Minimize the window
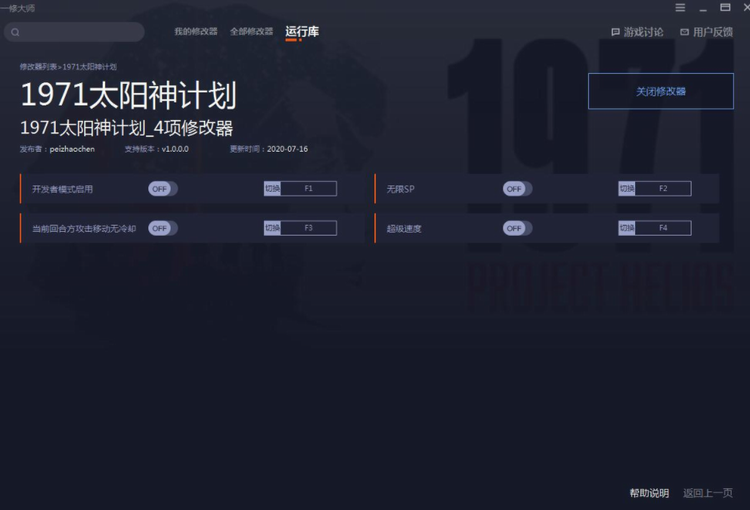Image resolution: width=750 pixels, height=510 pixels. (x=703, y=8)
